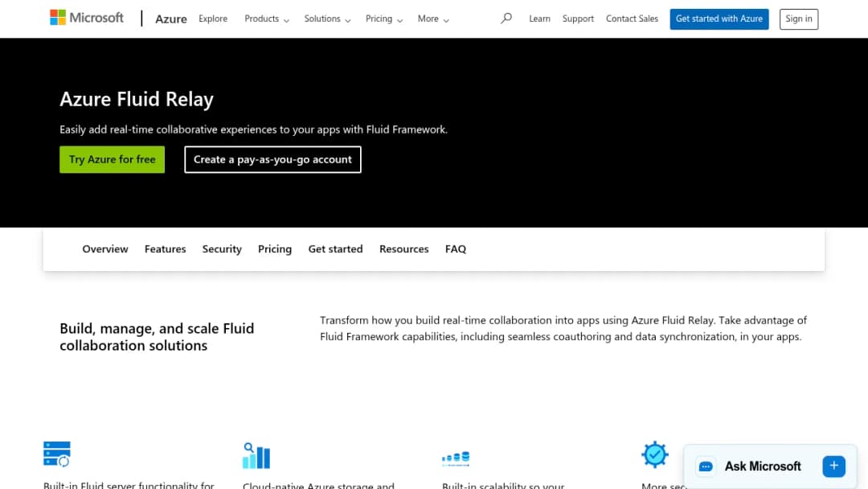Click Create a pay-as-you-go account
This screenshot has height=489, width=868.
point(273,159)
